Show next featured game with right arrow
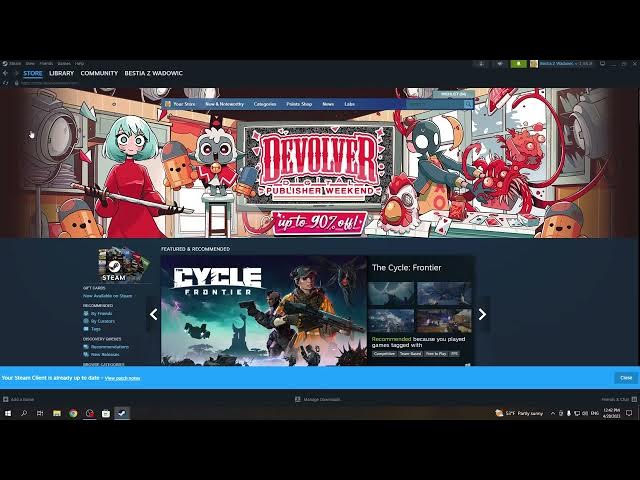The image size is (640, 480). coord(482,314)
